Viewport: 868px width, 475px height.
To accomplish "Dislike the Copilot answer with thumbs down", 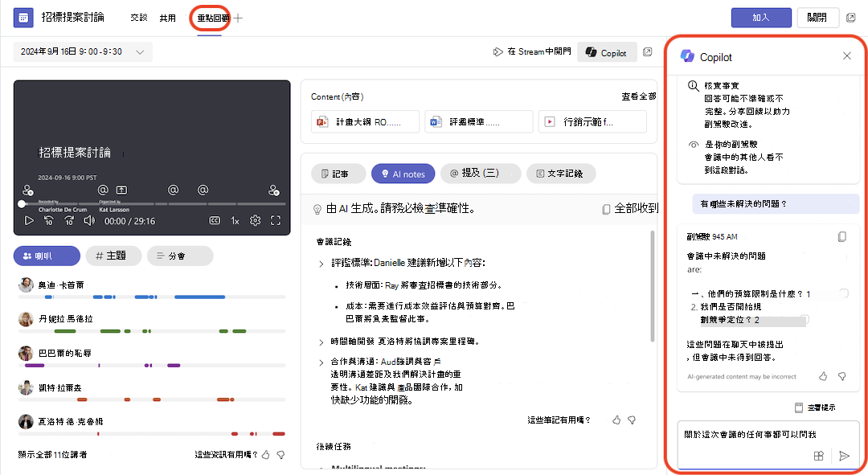I will click(x=842, y=376).
